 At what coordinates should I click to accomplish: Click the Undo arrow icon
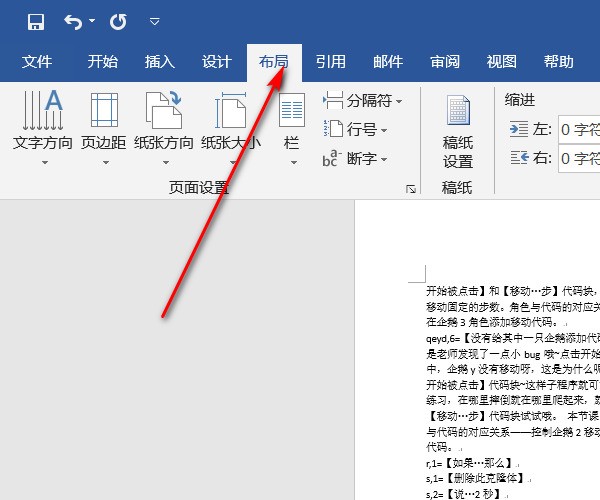click(74, 21)
